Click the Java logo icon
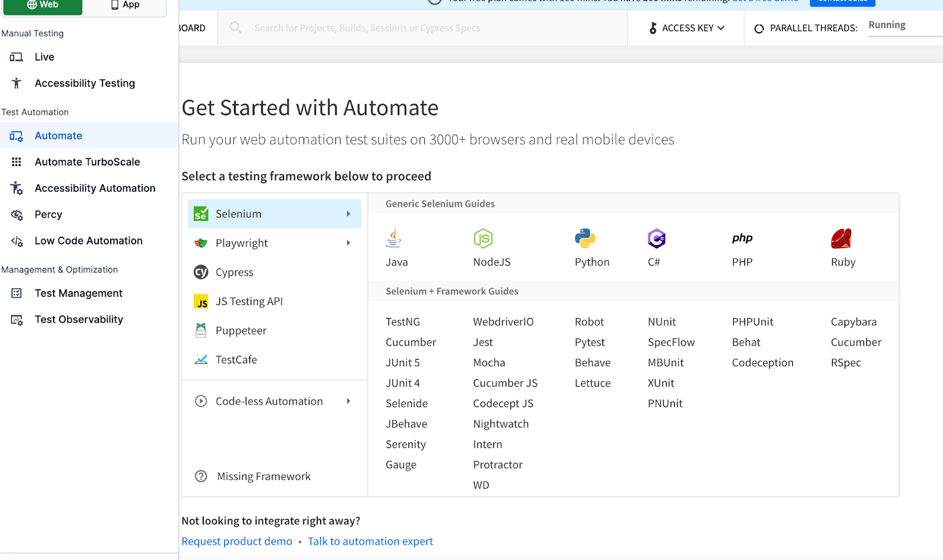The width and height of the screenshot is (943, 560). (x=393, y=238)
